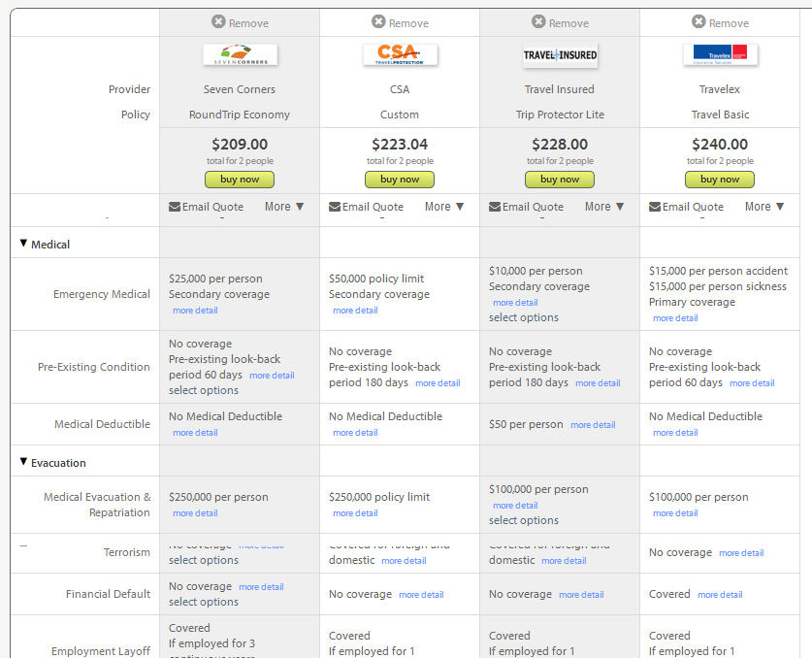Buy the $240.00 Travelex Travel Basic policy
Image resolution: width=812 pixels, height=658 pixels.
coord(720,180)
